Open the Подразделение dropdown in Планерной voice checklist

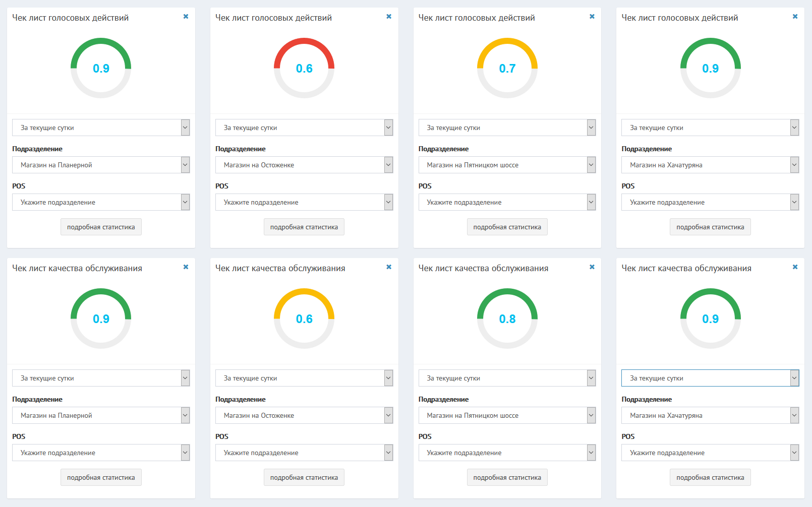[101, 165]
